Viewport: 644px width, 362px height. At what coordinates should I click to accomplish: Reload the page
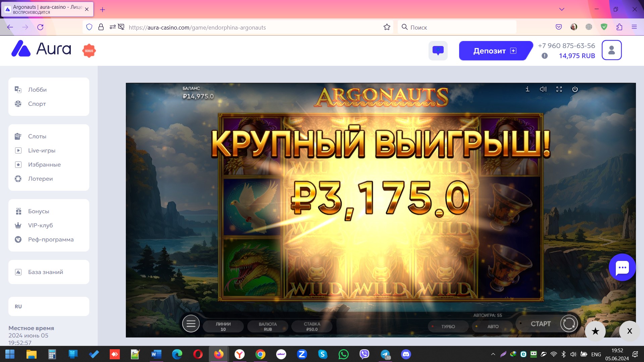point(40,27)
